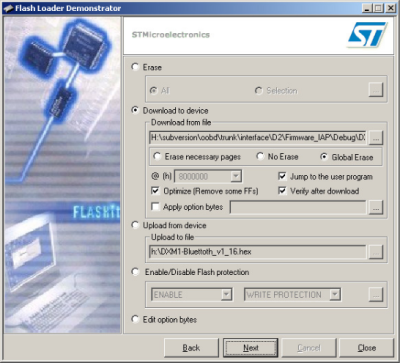Select the Upload from device option

pyautogui.click(x=135, y=225)
